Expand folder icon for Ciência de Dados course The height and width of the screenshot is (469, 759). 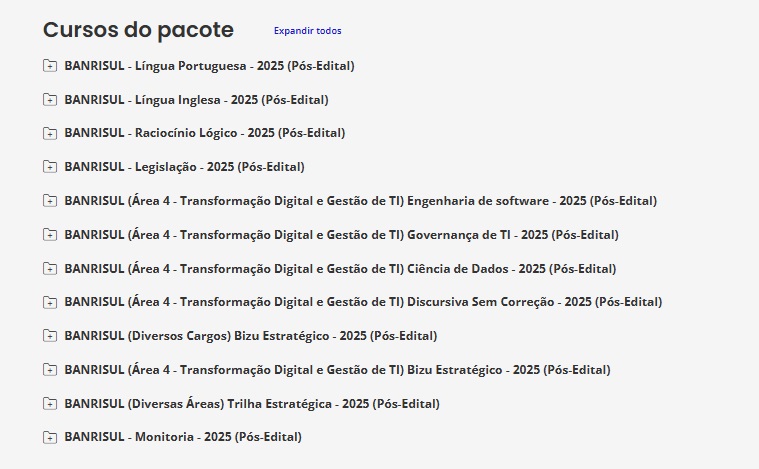[50, 268]
